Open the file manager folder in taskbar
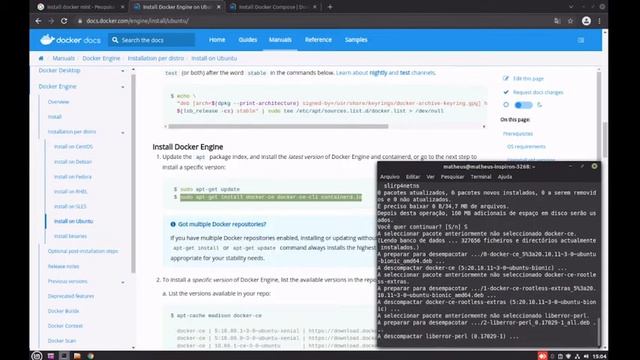640x360 pixels. 77,356
